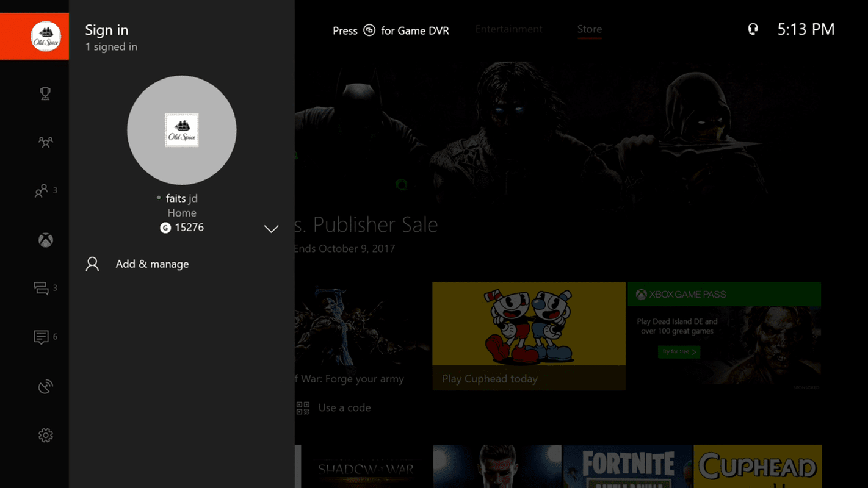
Task: Open the Fortnite game tile
Action: (x=627, y=466)
